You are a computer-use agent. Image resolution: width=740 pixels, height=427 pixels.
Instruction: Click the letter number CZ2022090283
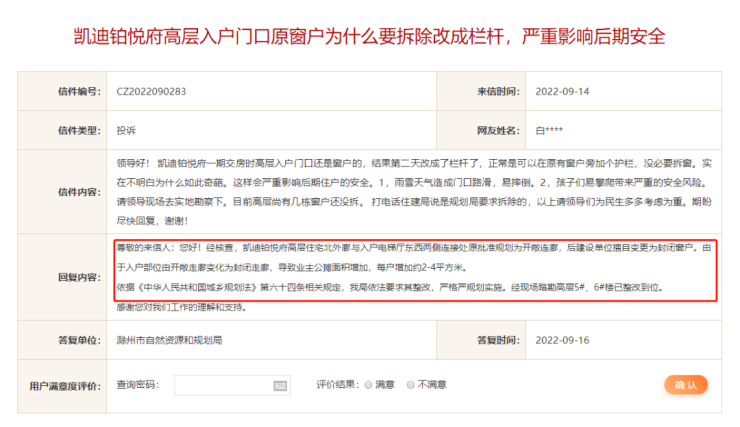coord(151,92)
